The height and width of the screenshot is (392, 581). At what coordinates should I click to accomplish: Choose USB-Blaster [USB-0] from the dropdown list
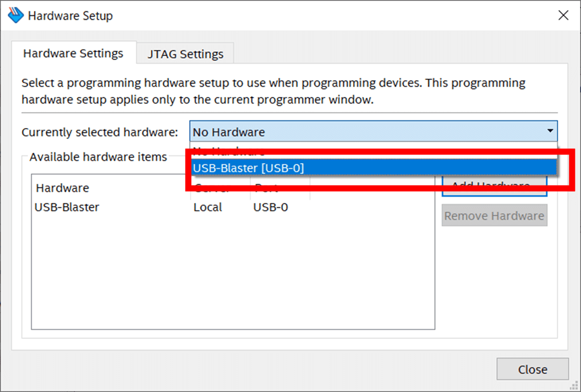click(374, 168)
